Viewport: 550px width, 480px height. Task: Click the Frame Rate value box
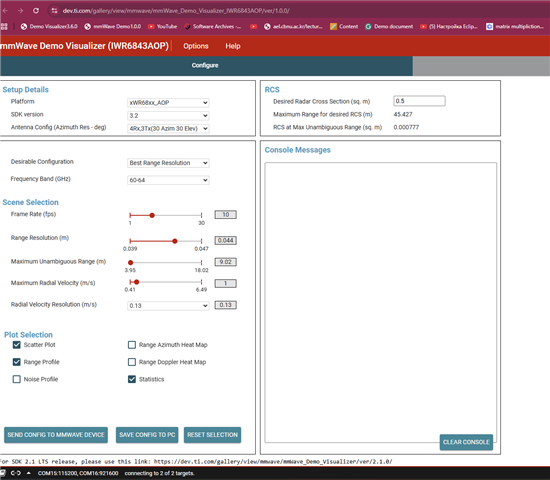(x=226, y=214)
